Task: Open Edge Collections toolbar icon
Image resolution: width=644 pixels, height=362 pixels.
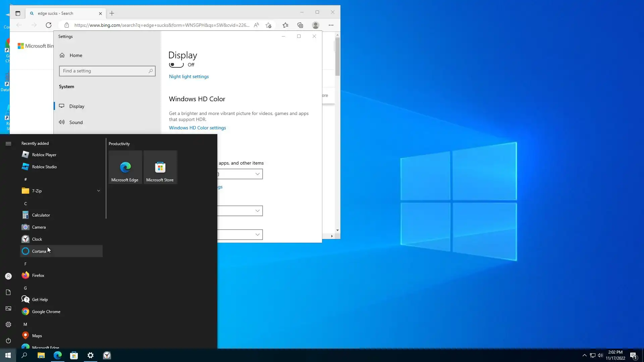Action: 300,25
